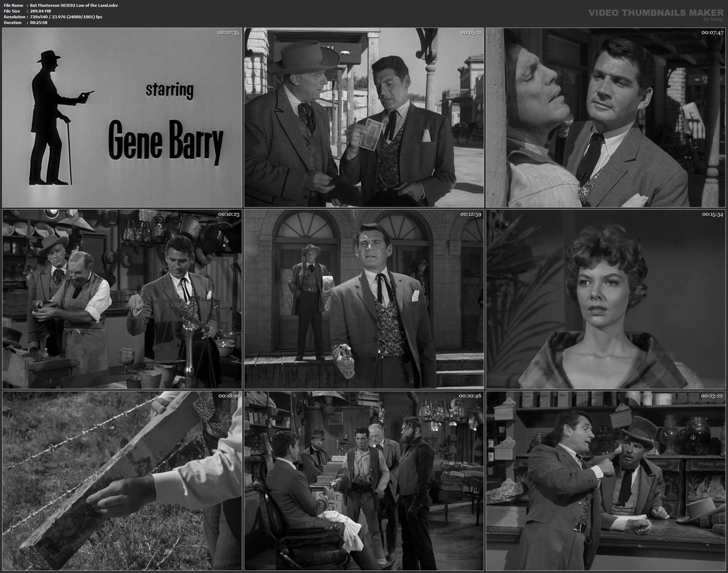The width and height of the screenshot is (728, 573).
Task: Click the Duration value 00:25:58
Action: click(x=39, y=23)
